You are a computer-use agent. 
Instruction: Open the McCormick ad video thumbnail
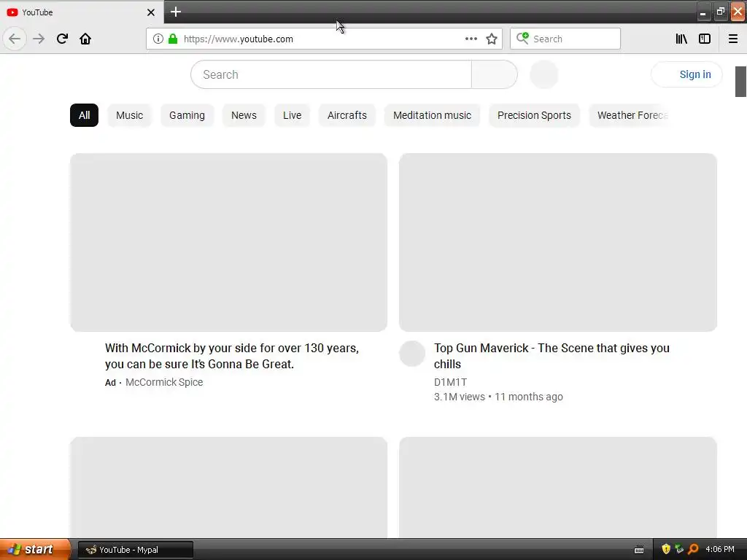pyautogui.click(x=228, y=242)
